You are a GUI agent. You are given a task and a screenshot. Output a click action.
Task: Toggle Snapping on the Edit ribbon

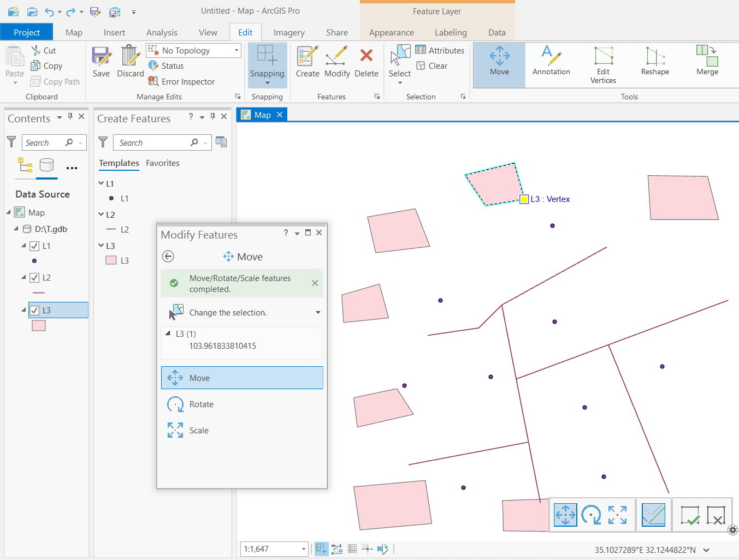click(267, 64)
